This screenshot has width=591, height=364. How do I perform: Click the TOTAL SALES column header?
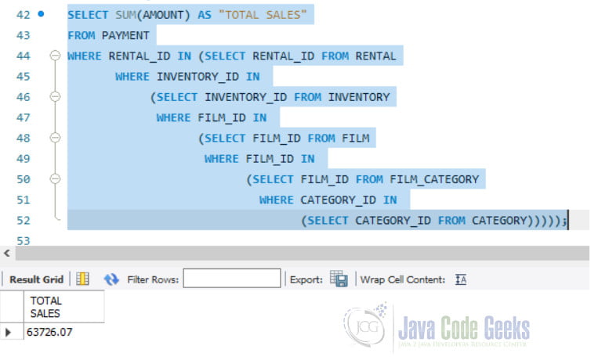click(x=63, y=307)
